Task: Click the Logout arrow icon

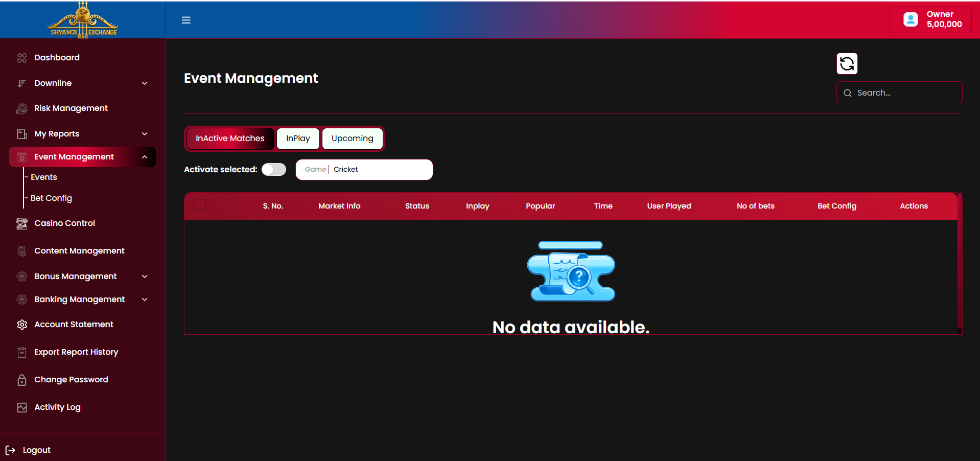Action: (x=10, y=450)
